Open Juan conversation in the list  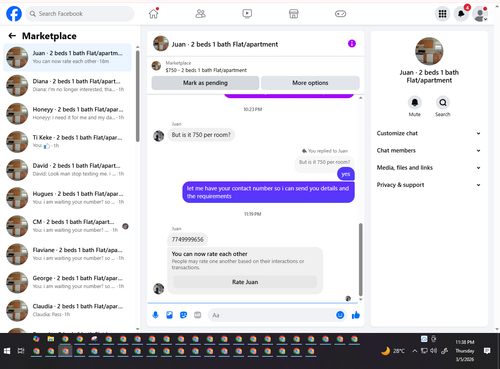(67, 57)
